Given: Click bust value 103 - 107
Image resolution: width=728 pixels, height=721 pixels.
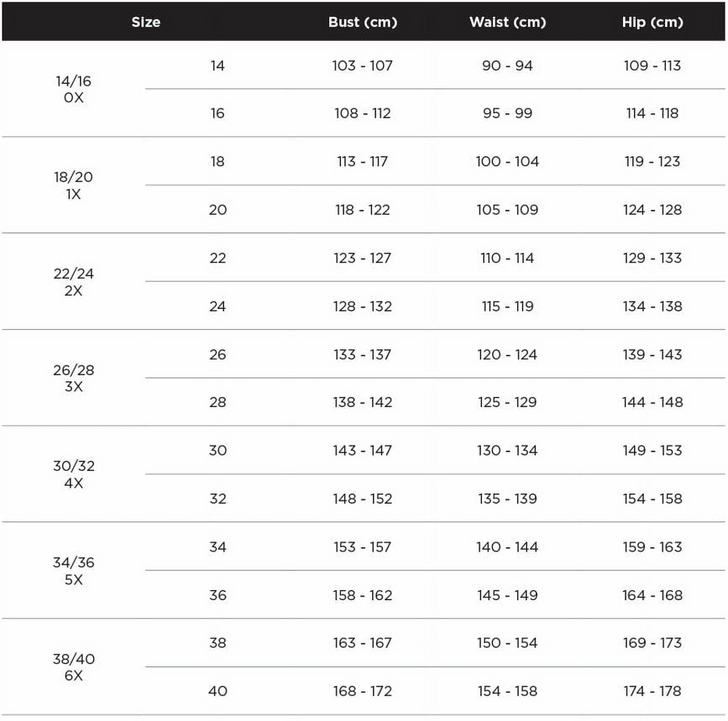Looking at the screenshot, I should [x=362, y=65].
